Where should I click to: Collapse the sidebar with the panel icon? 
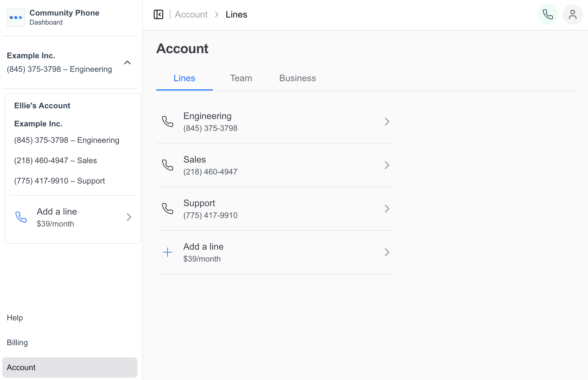(158, 14)
